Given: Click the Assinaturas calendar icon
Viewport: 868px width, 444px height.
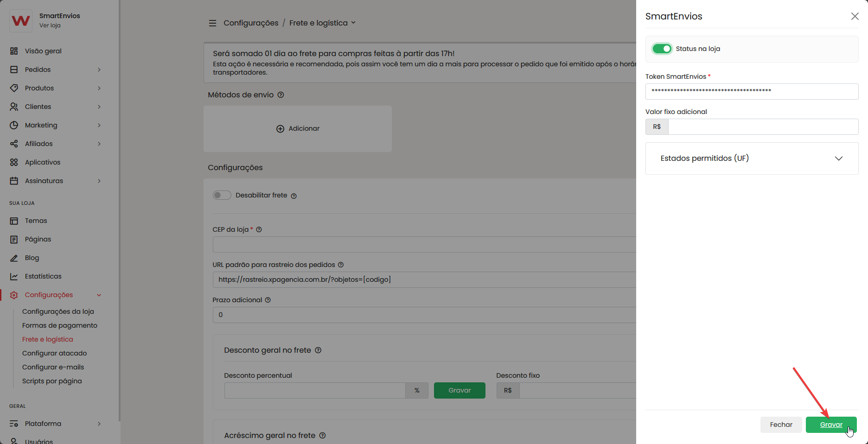Looking at the screenshot, I should tap(14, 181).
